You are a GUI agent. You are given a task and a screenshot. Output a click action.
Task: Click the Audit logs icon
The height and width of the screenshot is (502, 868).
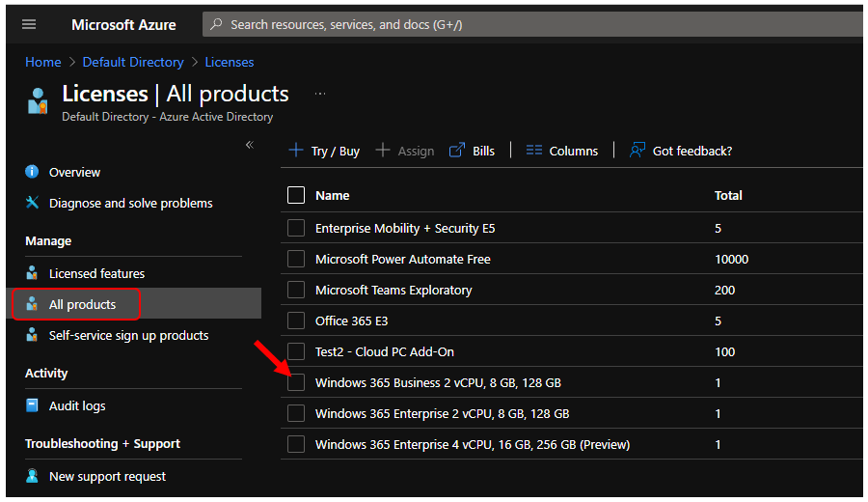(32, 405)
